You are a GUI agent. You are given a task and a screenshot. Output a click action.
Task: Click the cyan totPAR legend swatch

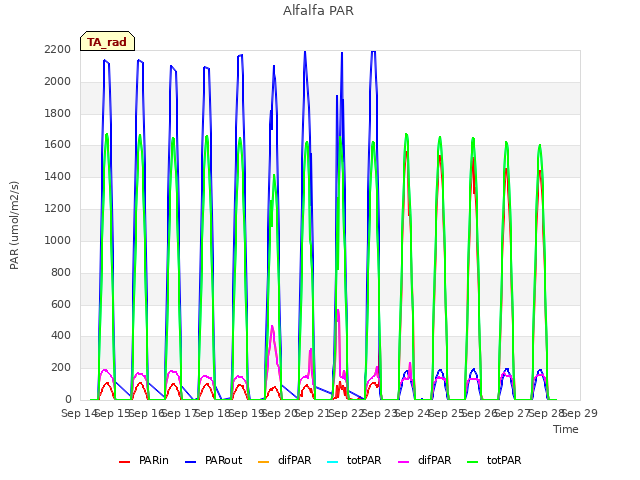333,462
